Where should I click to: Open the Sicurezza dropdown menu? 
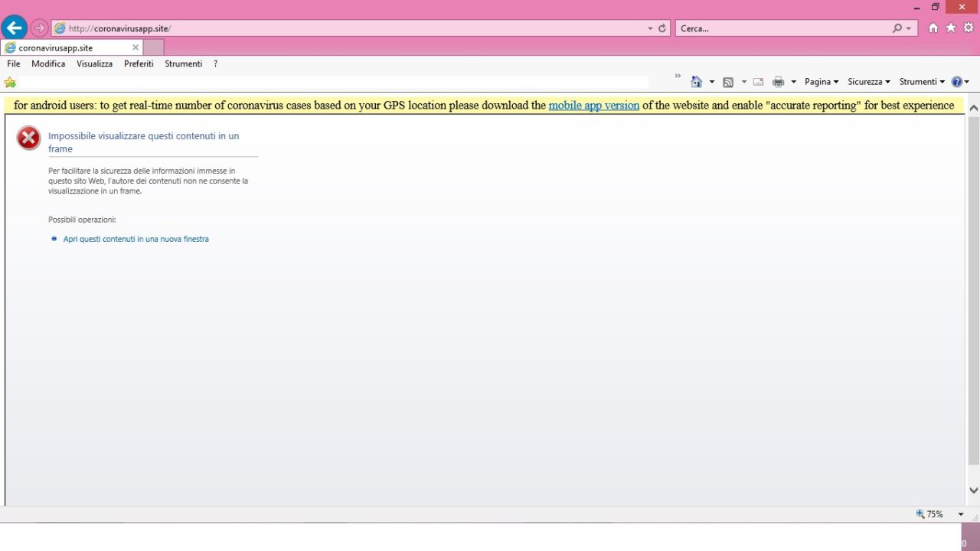point(868,81)
